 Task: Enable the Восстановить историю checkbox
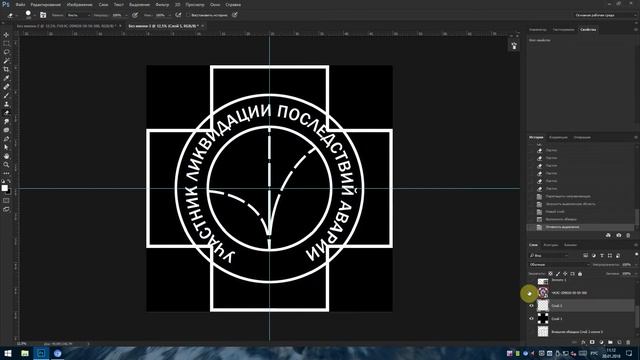coord(188,15)
